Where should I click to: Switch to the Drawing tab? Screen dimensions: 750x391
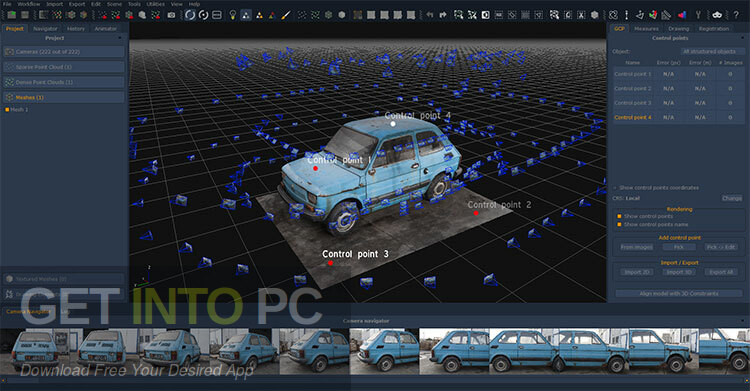click(679, 29)
